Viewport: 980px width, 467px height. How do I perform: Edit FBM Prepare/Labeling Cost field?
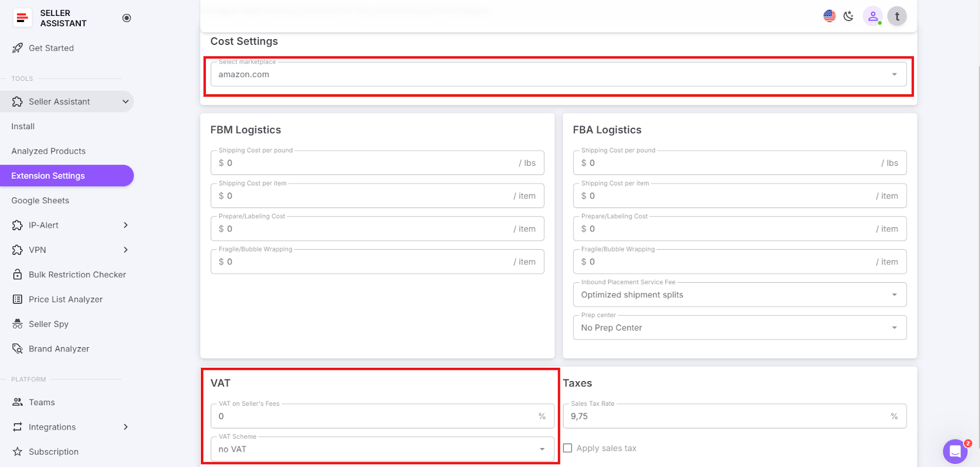(377, 229)
